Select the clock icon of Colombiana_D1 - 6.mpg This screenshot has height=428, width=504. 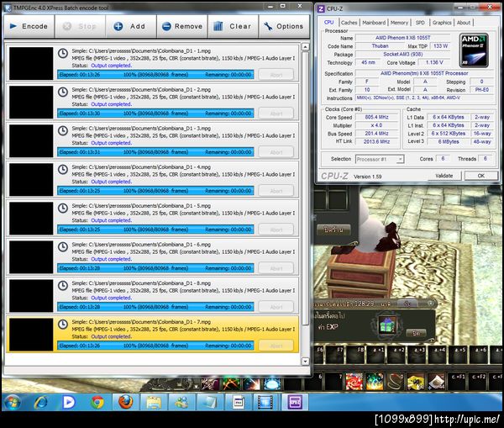[x=63, y=247]
